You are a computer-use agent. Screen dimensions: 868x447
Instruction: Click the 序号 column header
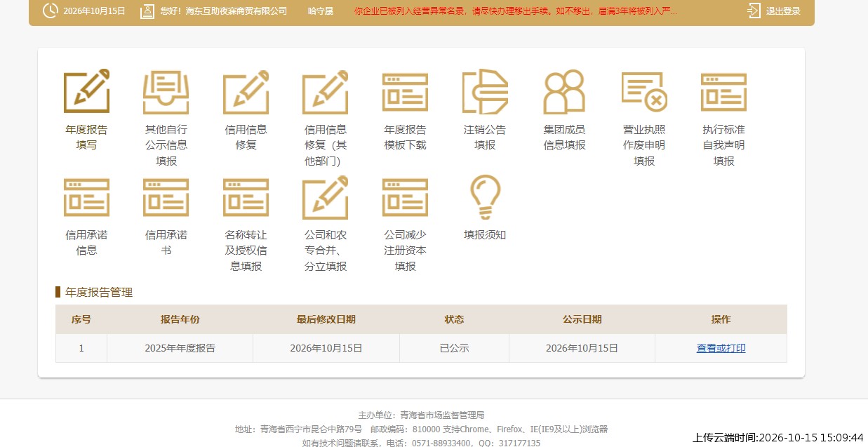[81, 319]
